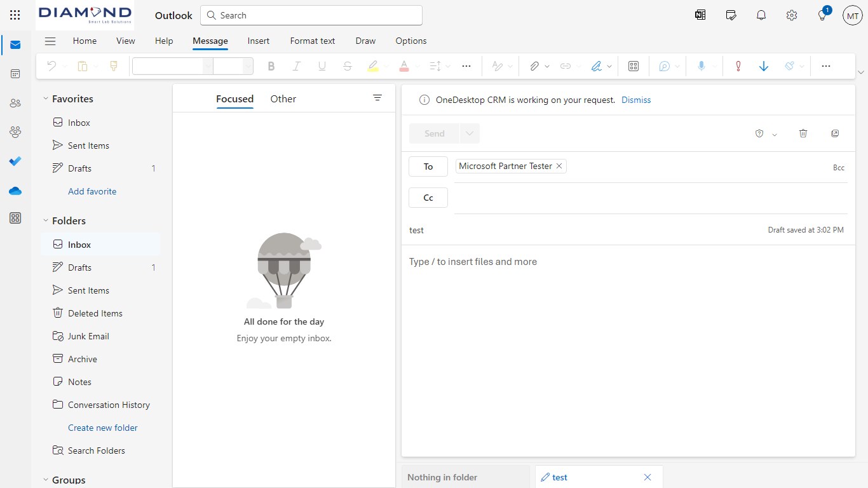Open the My Day calendar-check icon
This screenshot has width=868, height=488.
tap(731, 15)
